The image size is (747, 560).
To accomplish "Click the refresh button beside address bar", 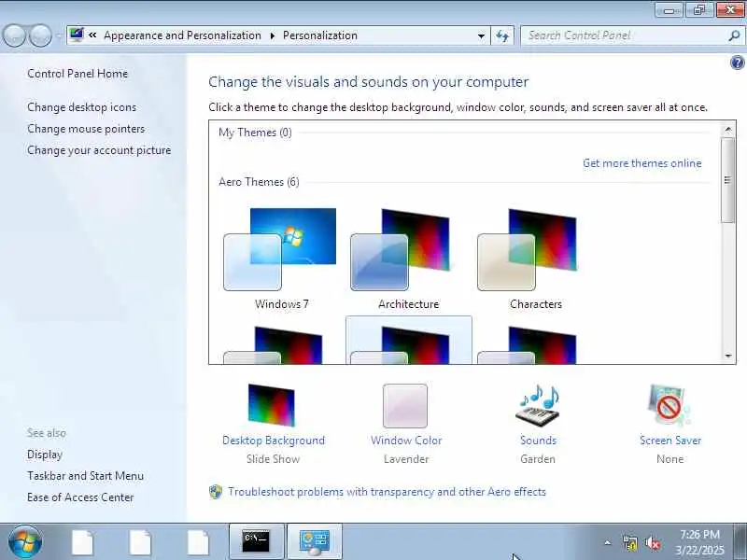I will (502, 35).
